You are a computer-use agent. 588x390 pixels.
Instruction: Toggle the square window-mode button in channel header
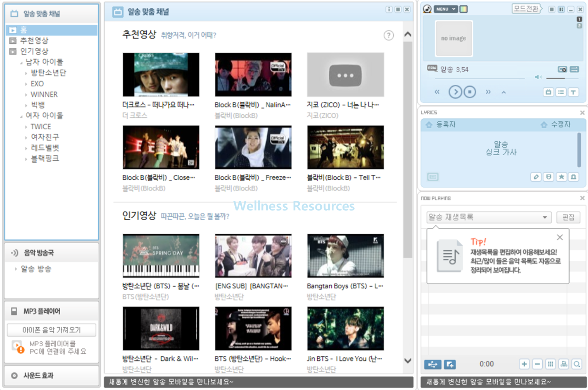(398, 9)
